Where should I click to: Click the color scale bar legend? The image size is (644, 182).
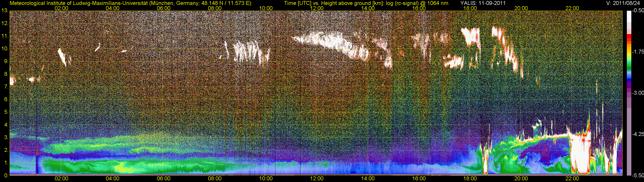[629, 93]
